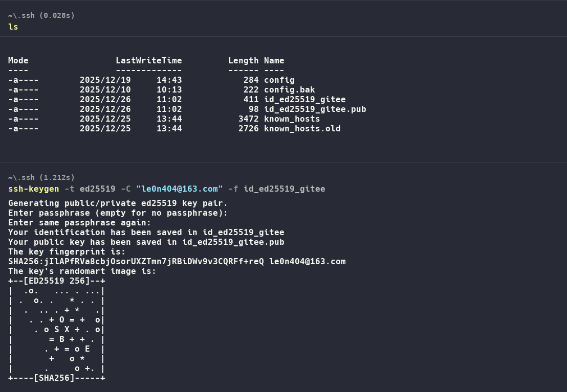Image resolution: width=567 pixels, height=392 pixels.
Task: Click the "Generating public/private ed25519 key pair" line
Action: (x=118, y=203)
